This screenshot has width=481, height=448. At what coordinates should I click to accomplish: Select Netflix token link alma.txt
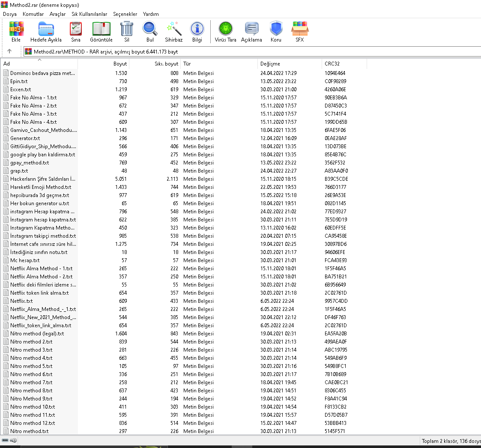(39, 293)
